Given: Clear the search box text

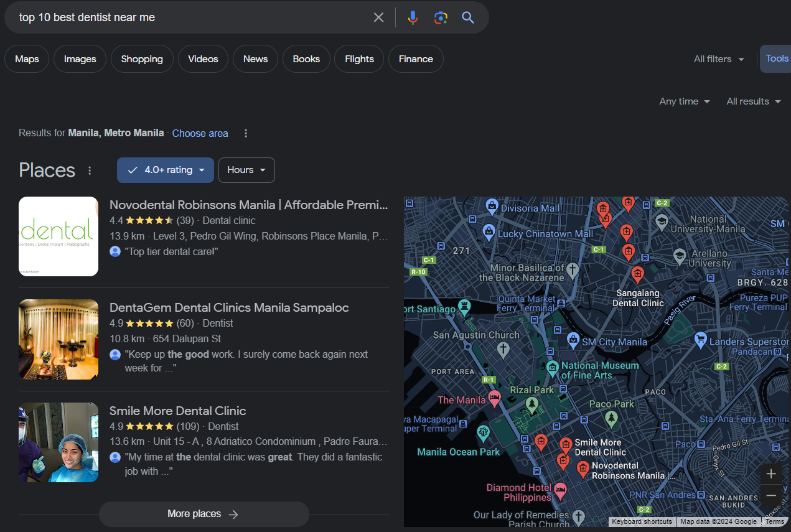Looking at the screenshot, I should click(378, 17).
